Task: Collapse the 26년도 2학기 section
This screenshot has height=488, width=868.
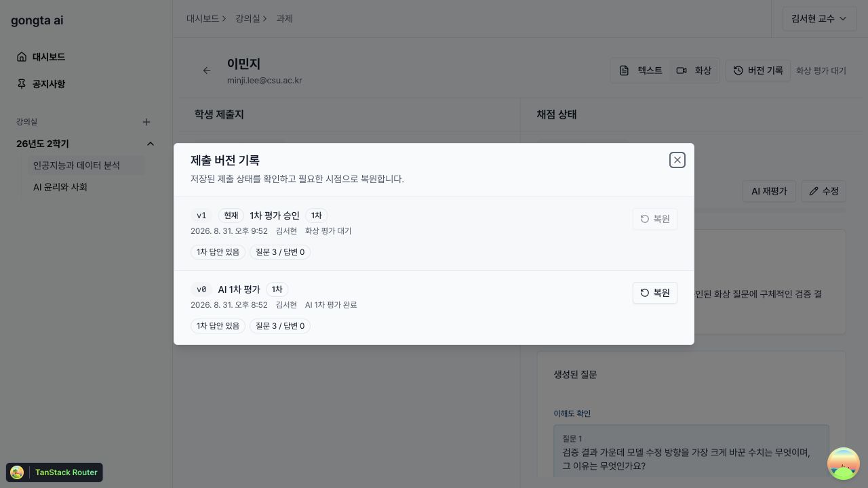Action: [151, 144]
